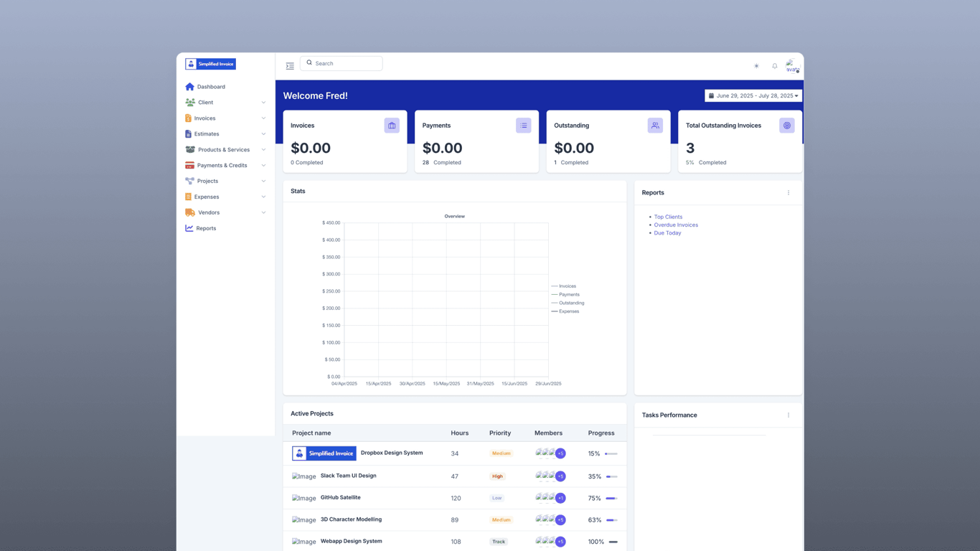
Task: Expand the Invoices menu chevron
Action: pos(263,118)
